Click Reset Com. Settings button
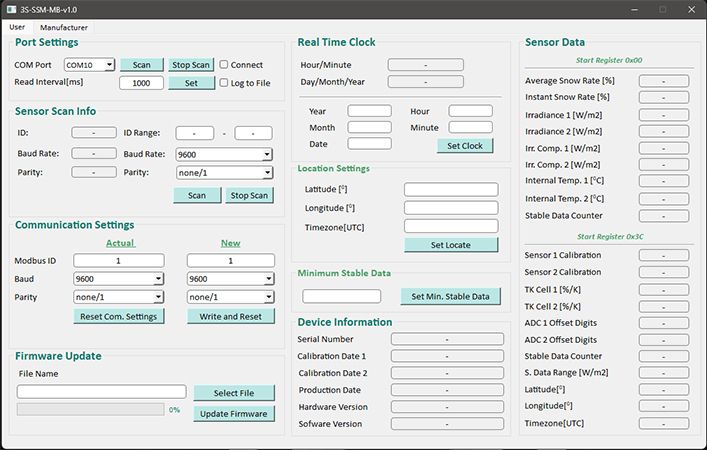The width and height of the screenshot is (707, 450). click(119, 316)
